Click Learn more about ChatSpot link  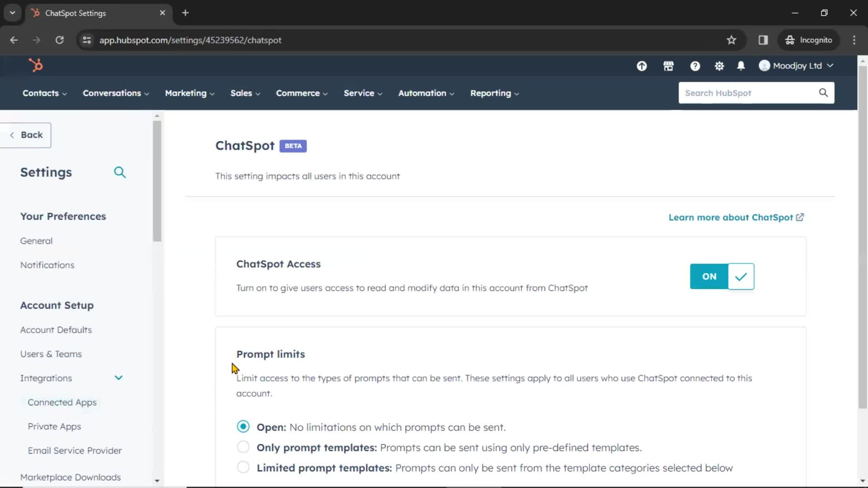tap(736, 217)
